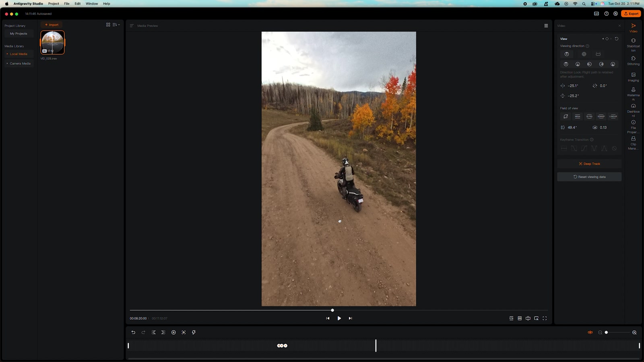
Task: Trim start at playhead icon
Action: [153, 332]
